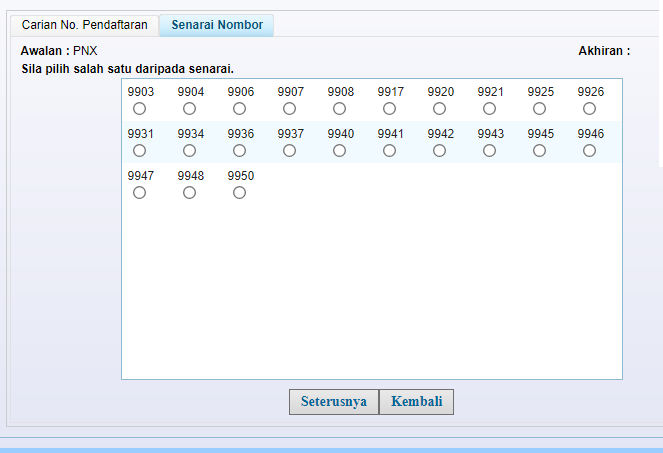The height and width of the screenshot is (453, 663).
Task: Select the radio button for number 9903
Action: tap(139, 109)
